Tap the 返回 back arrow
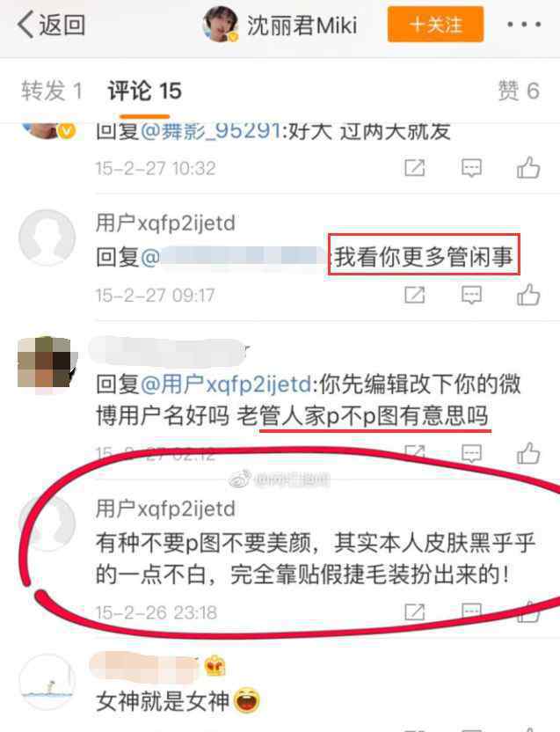560x732 pixels. point(50,25)
